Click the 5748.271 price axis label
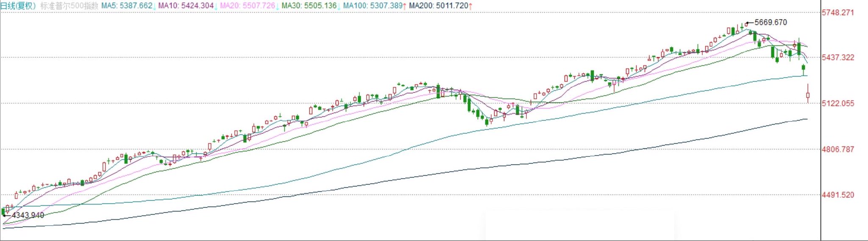 [x=837, y=13]
